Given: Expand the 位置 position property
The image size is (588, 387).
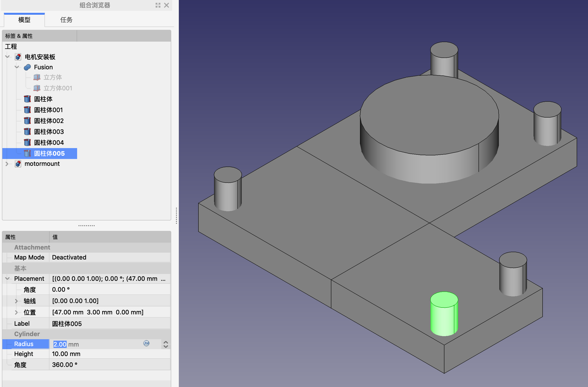Looking at the screenshot, I should 16,312.
